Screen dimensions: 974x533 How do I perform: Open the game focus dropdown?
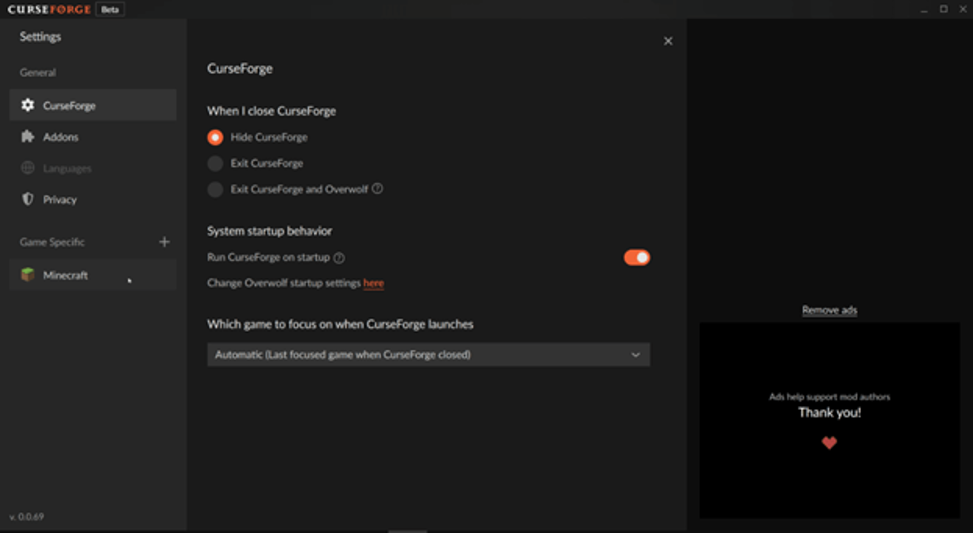click(428, 354)
